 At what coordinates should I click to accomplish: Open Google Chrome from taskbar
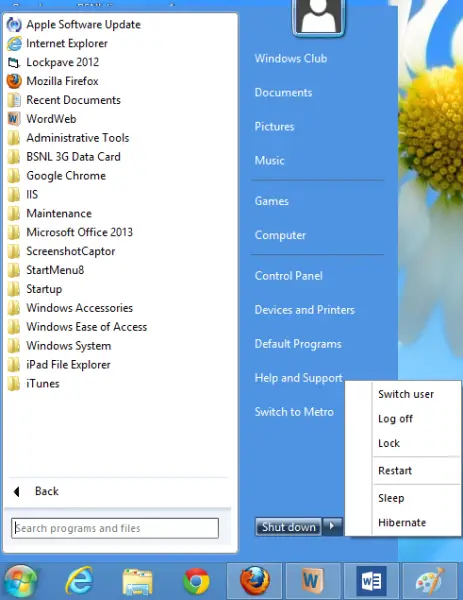(x=196, y=582)
